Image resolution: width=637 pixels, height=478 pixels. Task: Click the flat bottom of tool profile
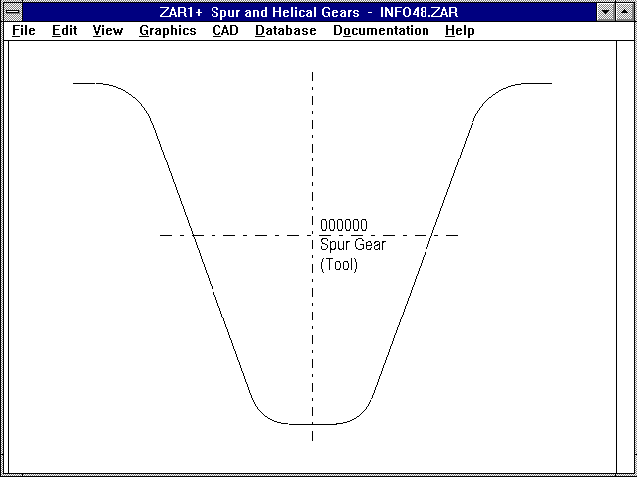312,424
